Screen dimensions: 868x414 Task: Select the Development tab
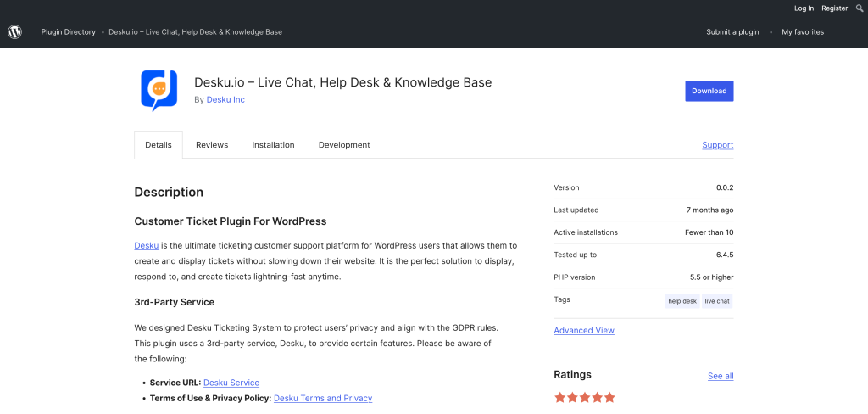click(344, 145)
